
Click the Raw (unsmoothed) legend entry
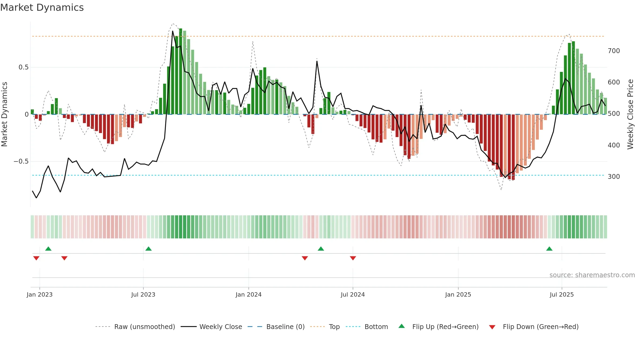pyautogui.click(x=135, y=327)
